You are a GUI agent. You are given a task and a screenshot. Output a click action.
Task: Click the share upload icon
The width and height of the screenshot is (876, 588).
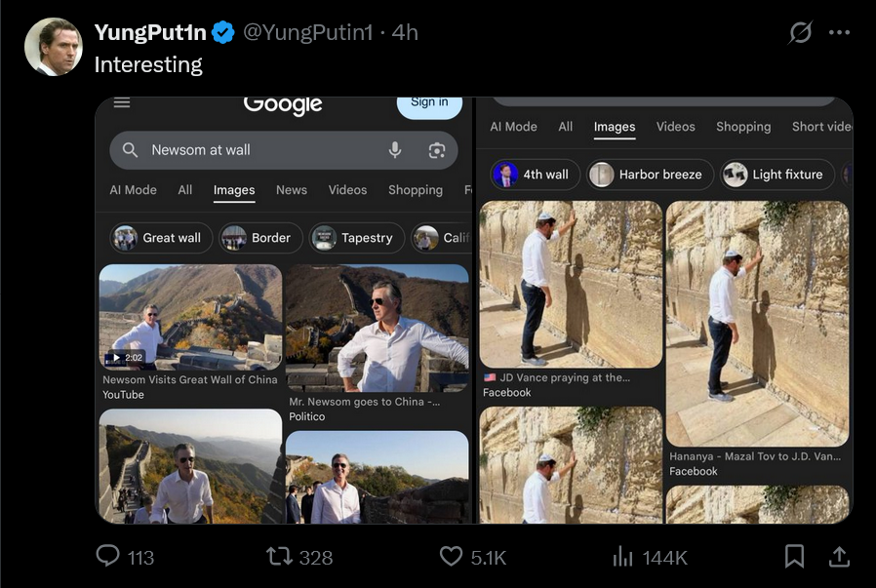coord(838,556)
